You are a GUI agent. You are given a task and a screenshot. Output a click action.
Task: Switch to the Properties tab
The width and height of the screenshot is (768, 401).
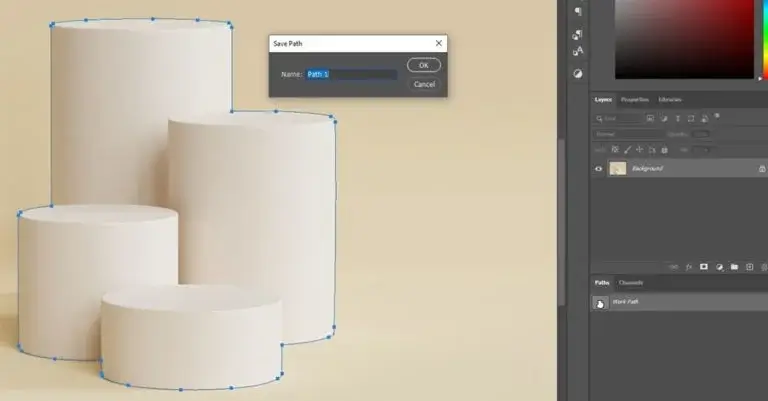point(635,99)
